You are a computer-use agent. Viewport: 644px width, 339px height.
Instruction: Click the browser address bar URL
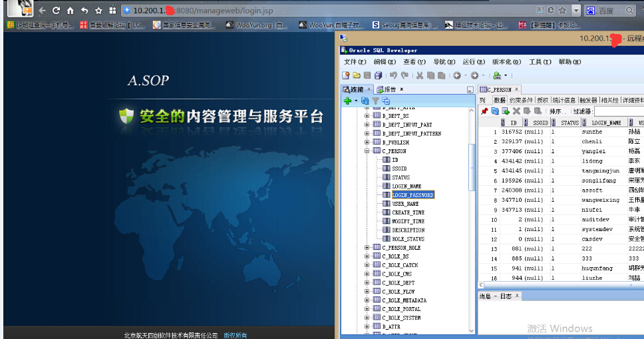[203, 11]
